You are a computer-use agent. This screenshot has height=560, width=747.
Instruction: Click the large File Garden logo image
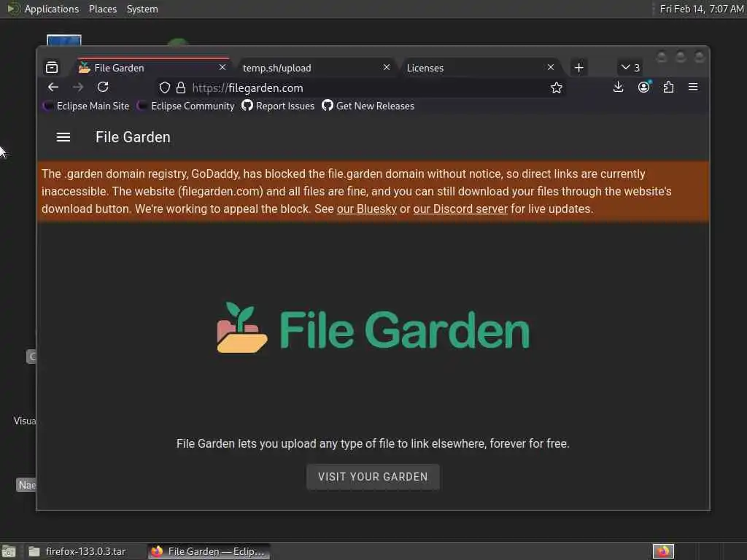click(x=373, y=329)
